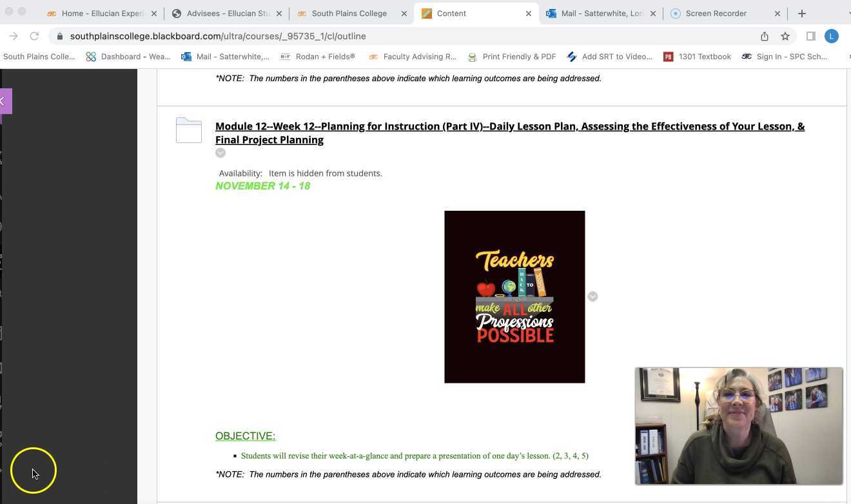Open the options chevron beside Teachers image
851x504 pixels.
(592, 296)
